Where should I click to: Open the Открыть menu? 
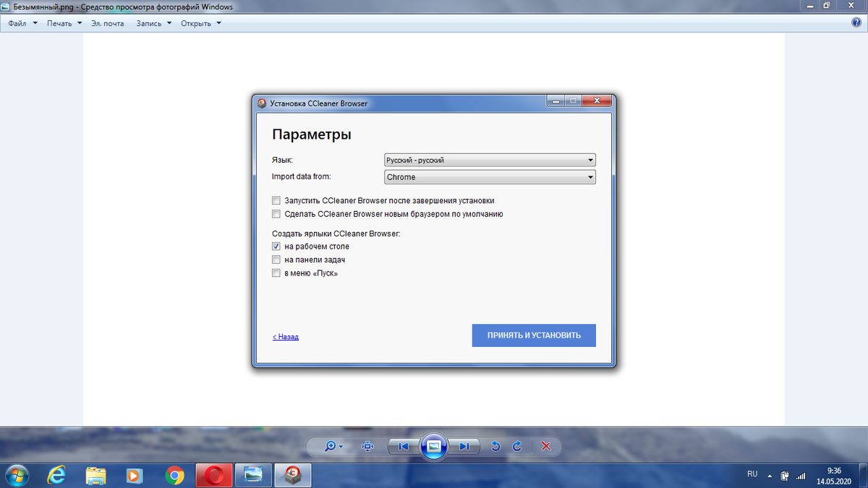click(201, 23)
